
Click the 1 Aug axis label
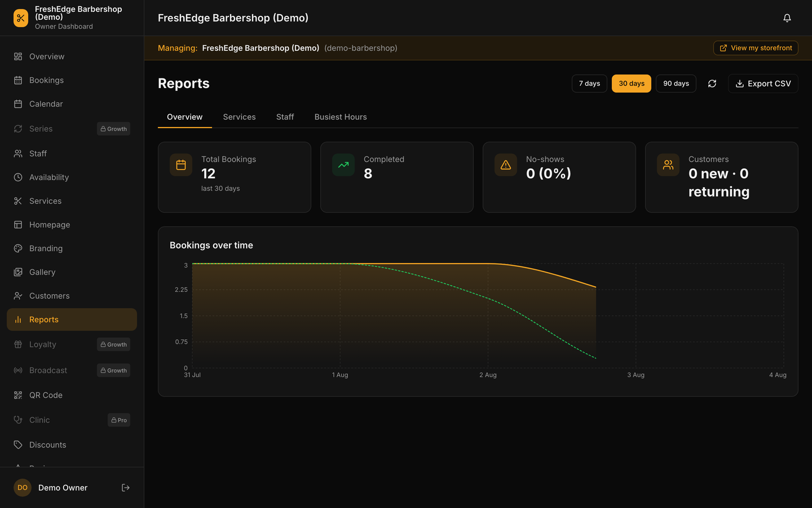pyautogui.click(x=340, y=375)
